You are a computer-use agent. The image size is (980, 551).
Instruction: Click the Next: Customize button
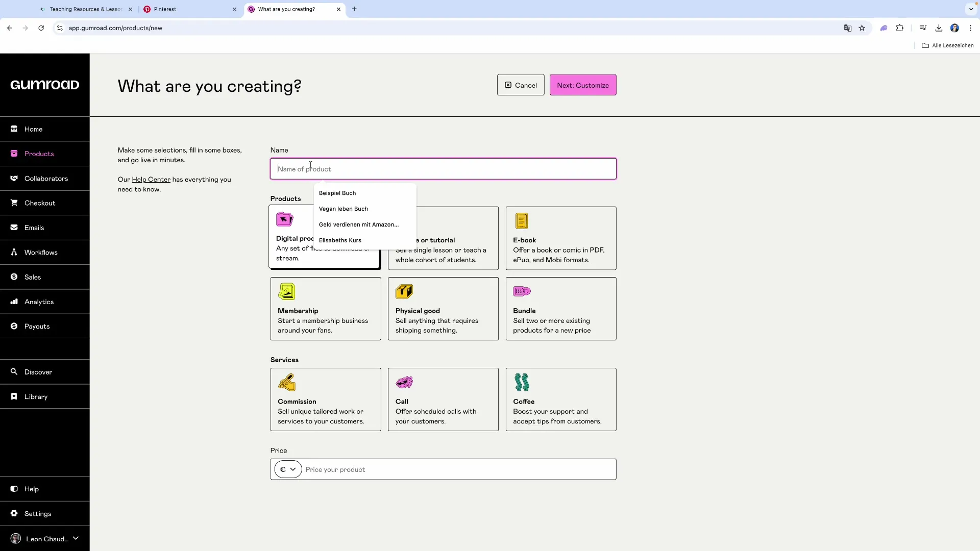(582, 85)
